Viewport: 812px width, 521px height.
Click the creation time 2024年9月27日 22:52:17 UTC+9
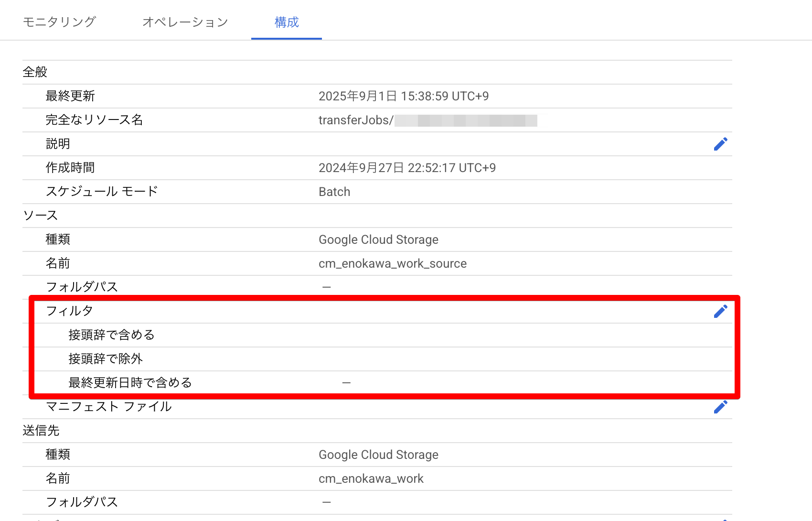click(x=407, y=168)
